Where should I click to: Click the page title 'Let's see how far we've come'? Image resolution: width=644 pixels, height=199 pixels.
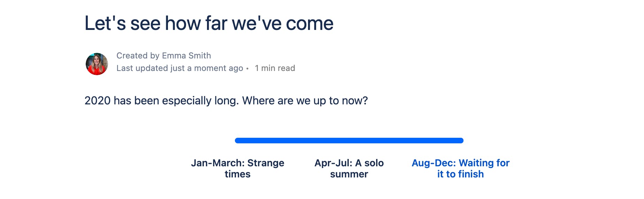point(209,23)
